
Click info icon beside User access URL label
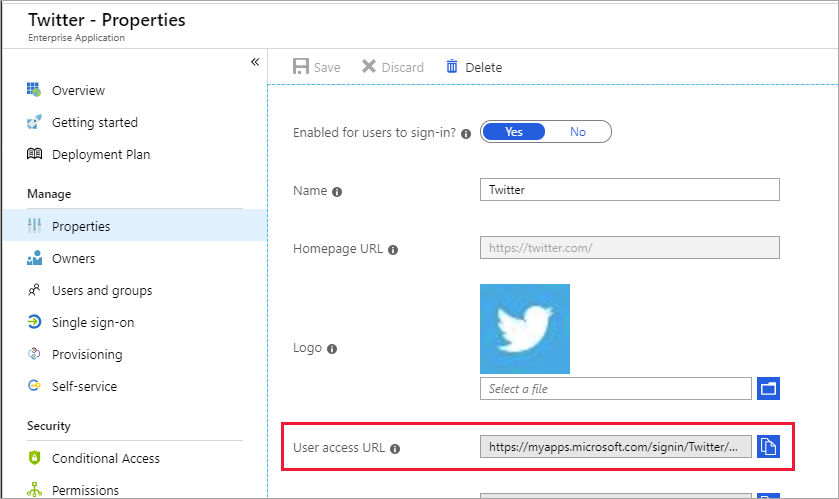(x=395, y=449)
